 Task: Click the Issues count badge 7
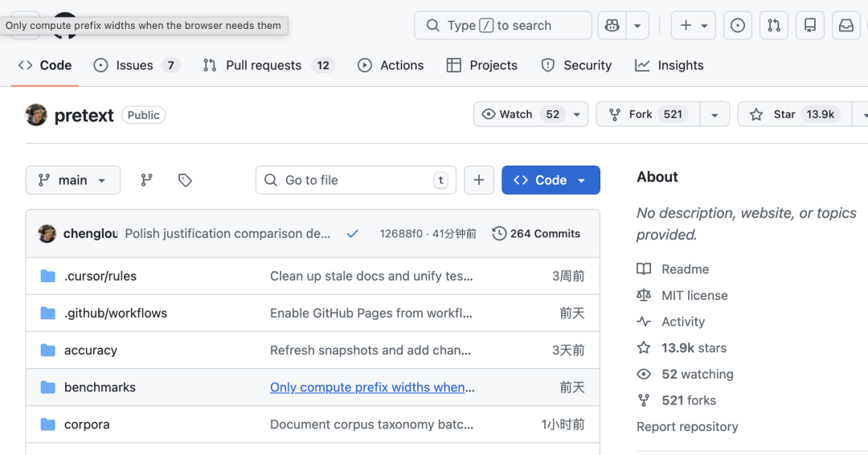pyautogui.click(x=171, y=65)
